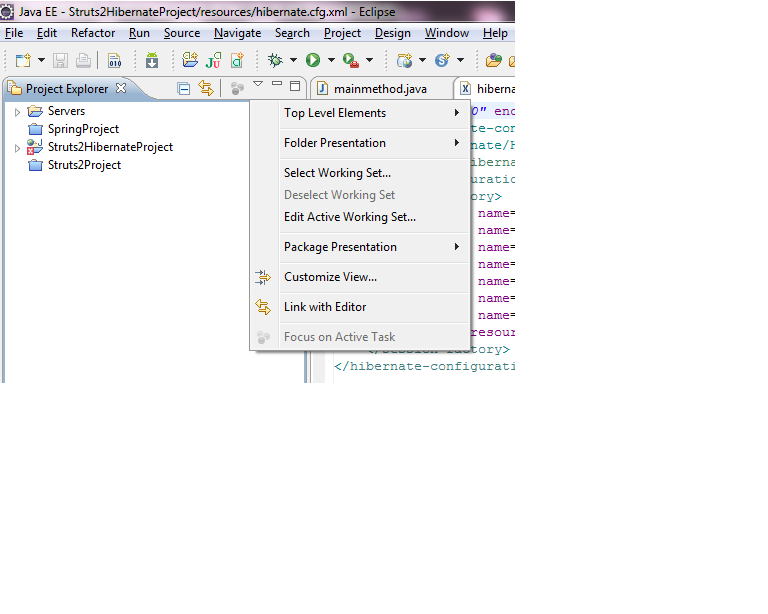This screenshot has height=614, width=768.
Task: Open the Refactor menu
Action: [93, 33]
